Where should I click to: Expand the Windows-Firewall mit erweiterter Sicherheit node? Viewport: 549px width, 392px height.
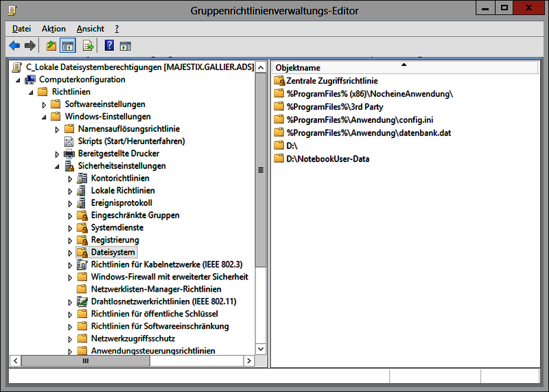pos(70,277)
